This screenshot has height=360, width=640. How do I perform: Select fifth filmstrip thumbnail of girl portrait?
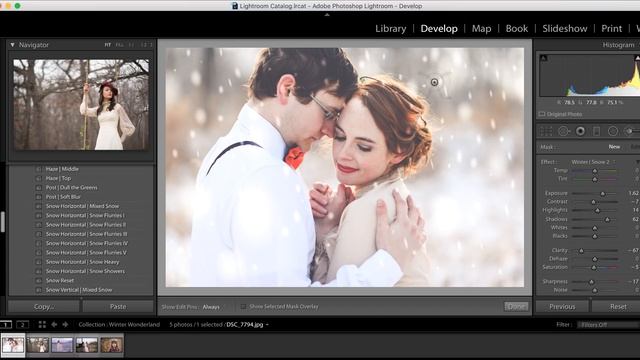(111, 345)
